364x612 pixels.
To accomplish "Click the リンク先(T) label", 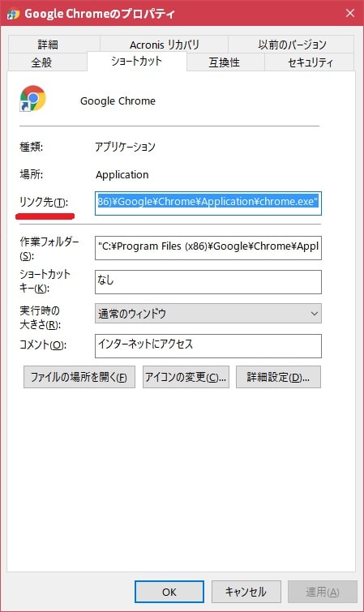I will click(x=44, y=202).
